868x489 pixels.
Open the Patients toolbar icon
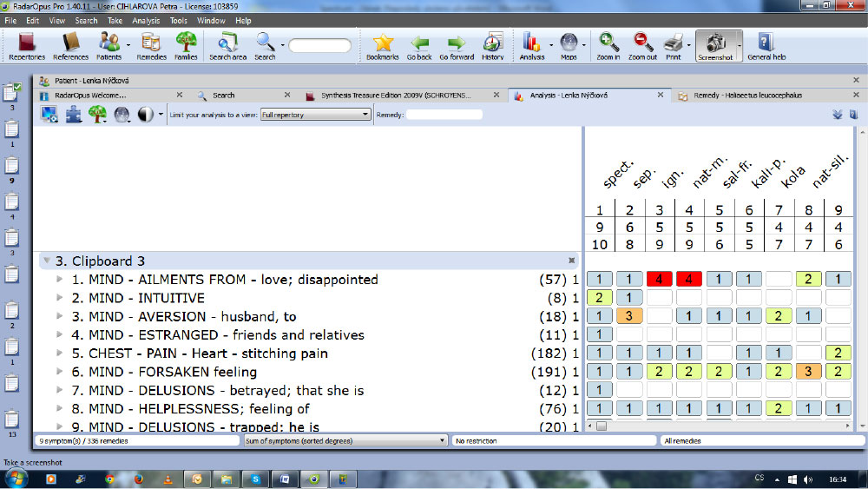(x=109, y=46)
